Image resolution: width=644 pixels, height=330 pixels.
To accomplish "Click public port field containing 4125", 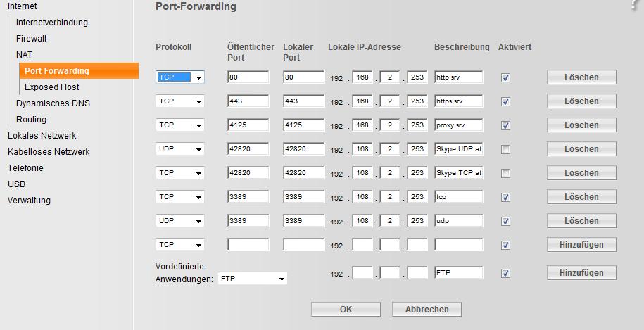I will pos(248,125).
